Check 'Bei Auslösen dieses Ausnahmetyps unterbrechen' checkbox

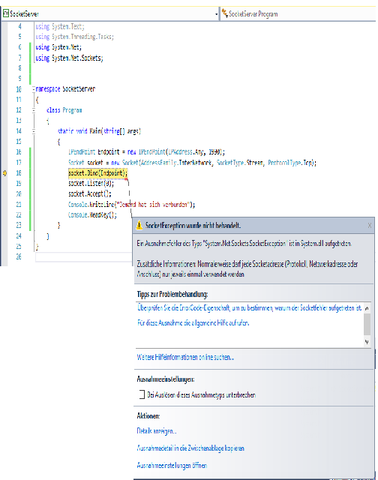[142, 395]
